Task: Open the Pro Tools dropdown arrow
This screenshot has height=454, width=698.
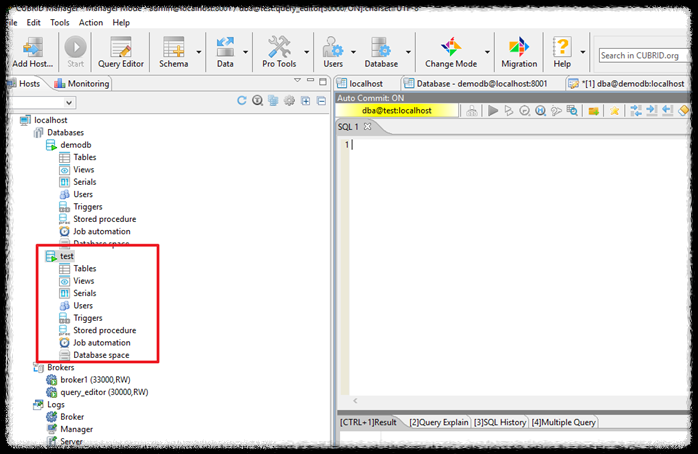Action: [x=307, y=52]
